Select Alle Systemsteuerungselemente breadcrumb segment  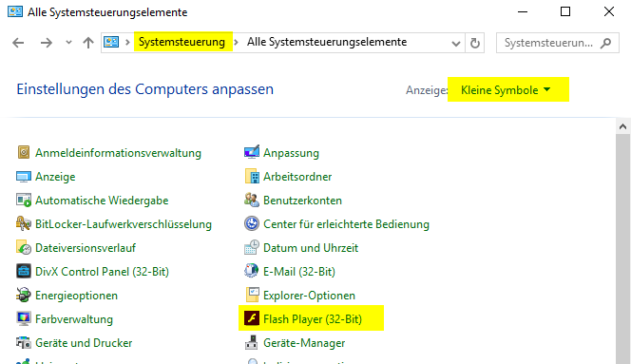click(x=327, y=42)
